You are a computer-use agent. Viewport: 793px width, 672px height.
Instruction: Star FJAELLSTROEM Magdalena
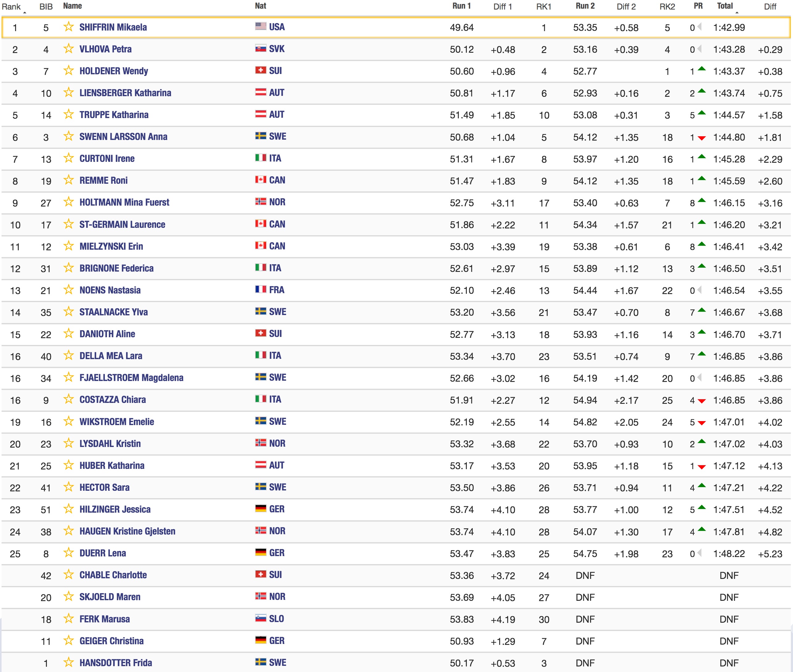[68, 378]
